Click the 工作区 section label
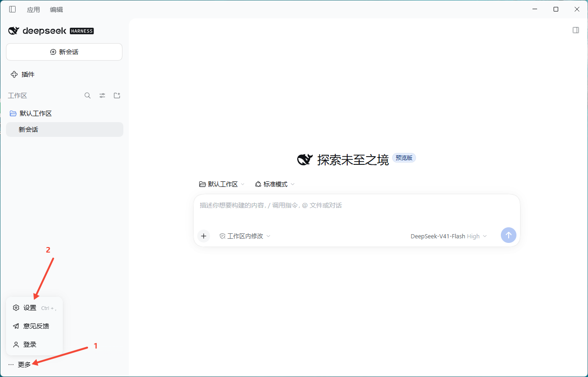 click(x=17, y=96)
